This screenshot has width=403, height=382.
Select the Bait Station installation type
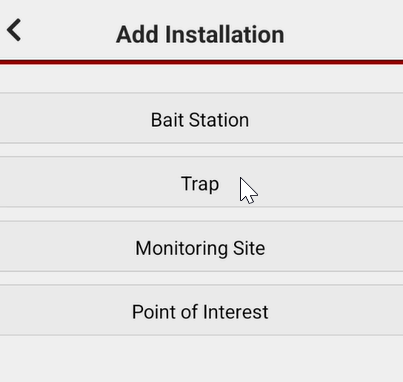[x=201, y=118]
